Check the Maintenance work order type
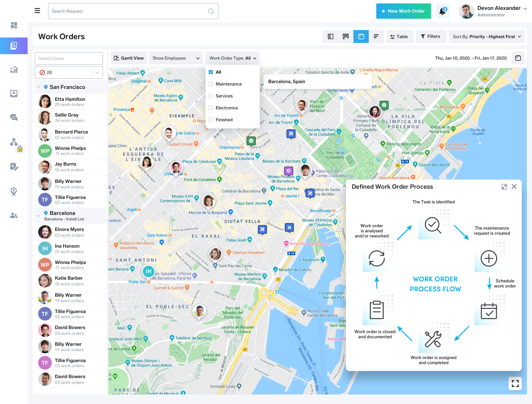532x404 pixels. (x=211, y=84)
